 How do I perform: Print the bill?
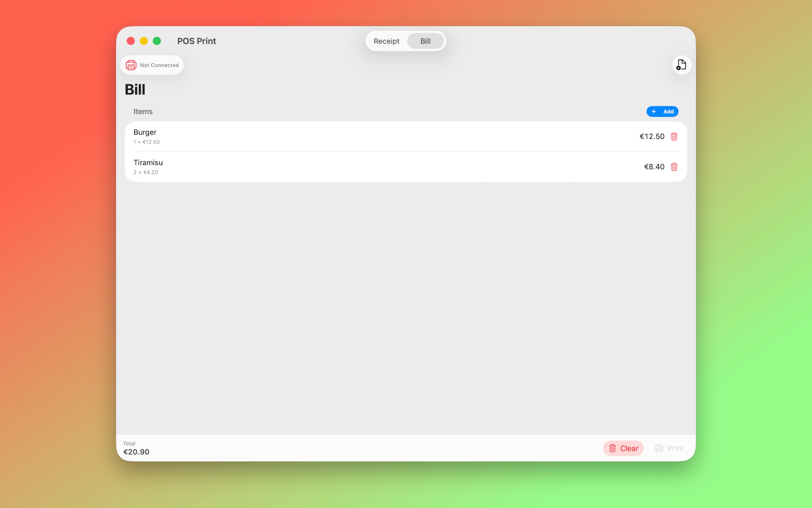pos(669,448)
